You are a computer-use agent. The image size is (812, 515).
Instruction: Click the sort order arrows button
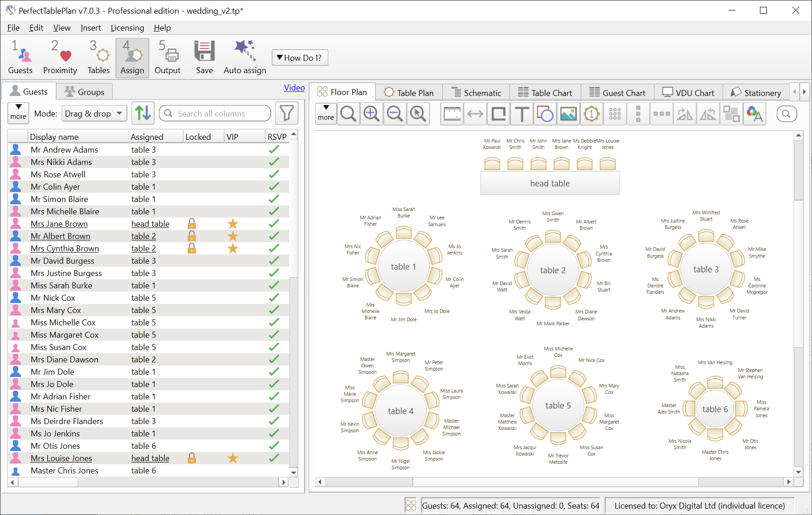pyautogui.click(x=143, y=113)
